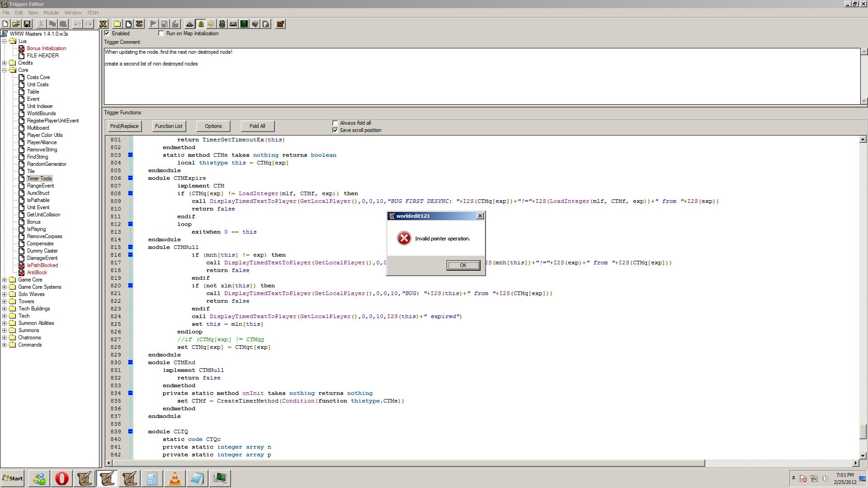Click OK in the error dialog
The image size is (868, 488).
(463, 265)
